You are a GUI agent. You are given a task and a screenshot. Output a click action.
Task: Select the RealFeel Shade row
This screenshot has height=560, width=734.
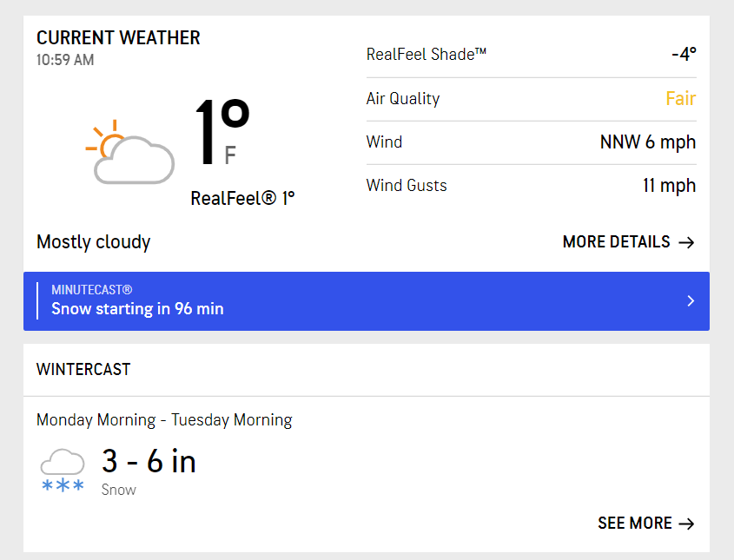[x=532, y=55]
